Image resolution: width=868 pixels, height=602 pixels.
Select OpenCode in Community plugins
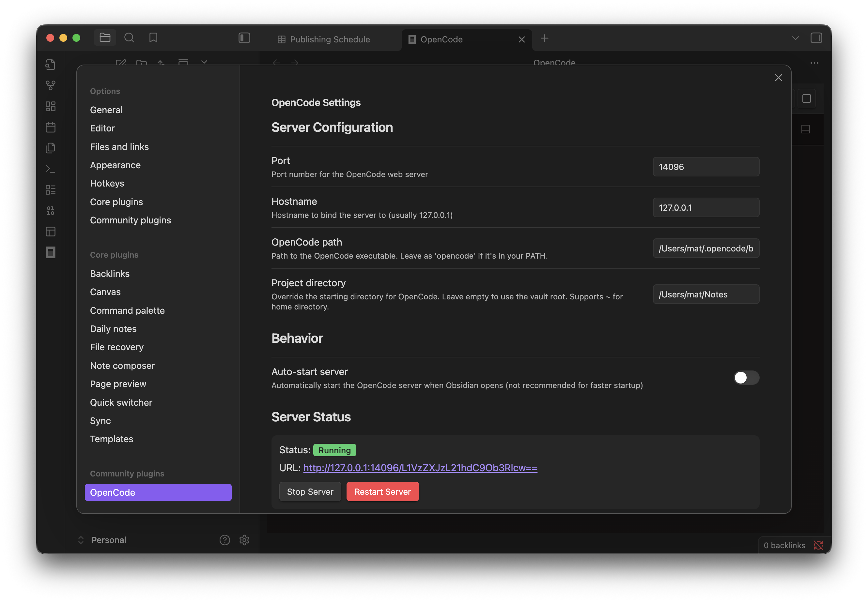(158, 492)
